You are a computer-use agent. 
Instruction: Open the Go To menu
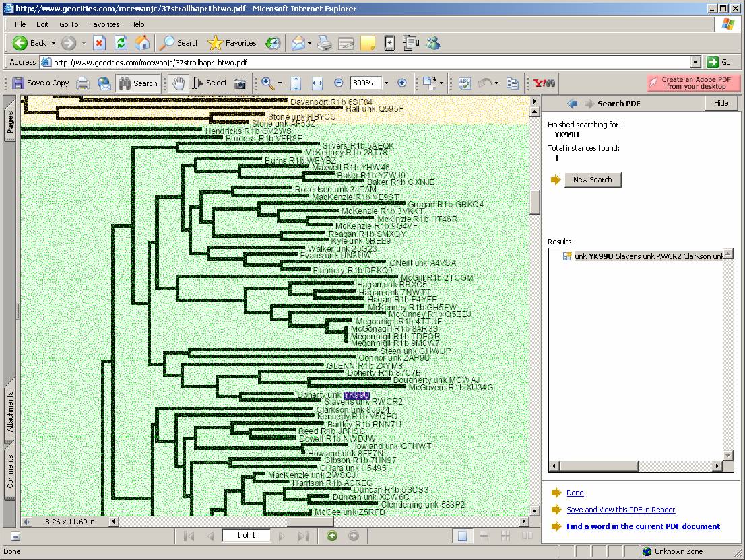(x=69, y=24)
